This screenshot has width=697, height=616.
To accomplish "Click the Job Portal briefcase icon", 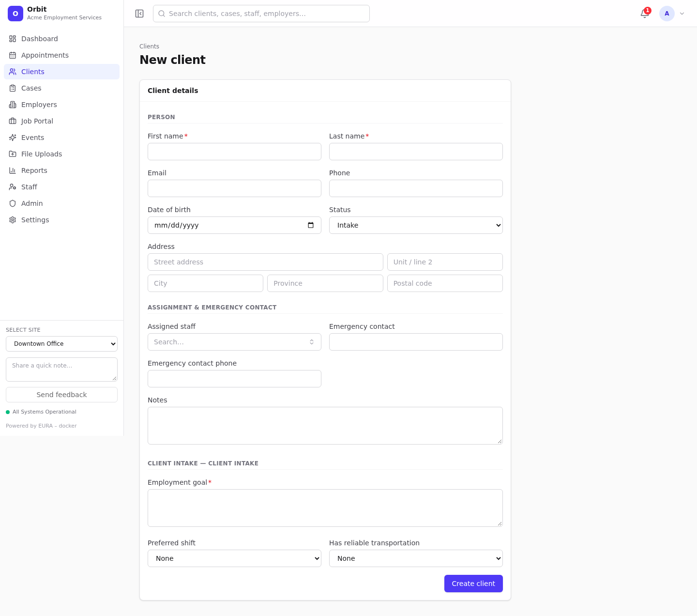I will click(x=13, y=121).
